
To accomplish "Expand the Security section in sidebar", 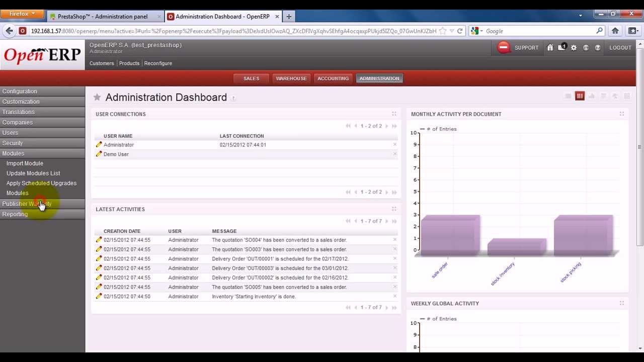I will (42, 143).
